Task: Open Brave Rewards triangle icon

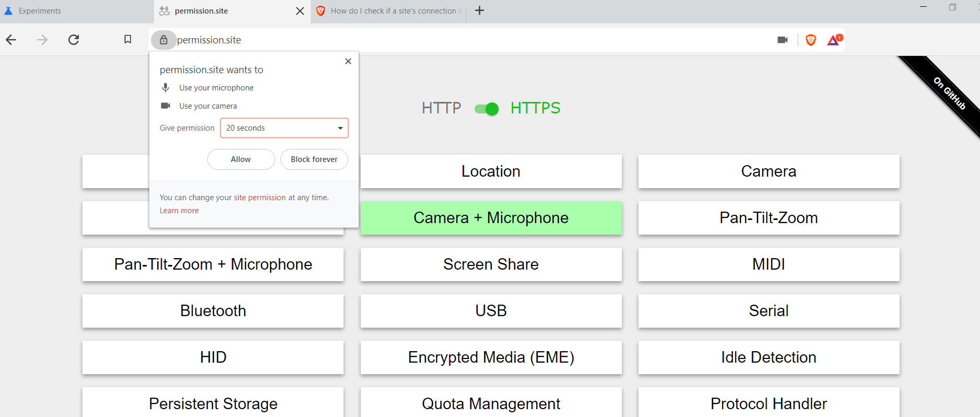Action: 835,40
